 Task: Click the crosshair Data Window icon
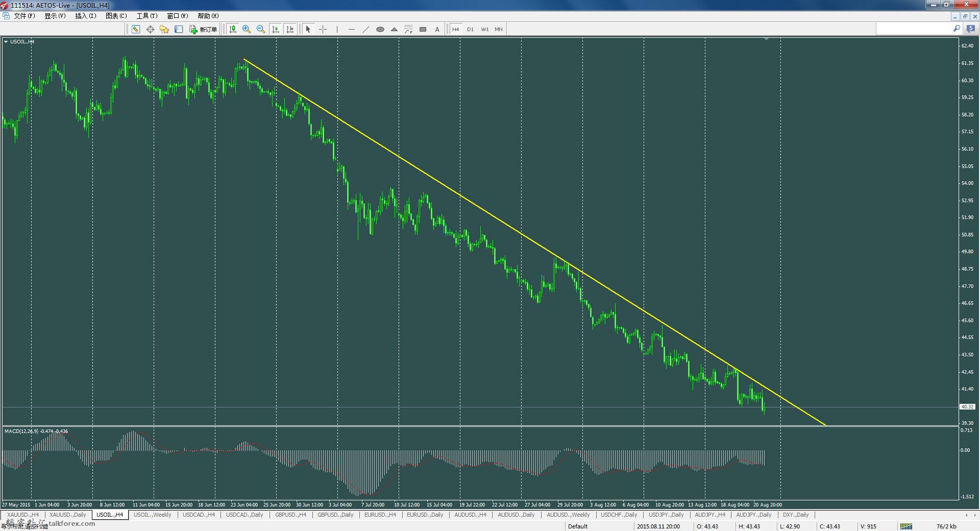tap(150, 29)
